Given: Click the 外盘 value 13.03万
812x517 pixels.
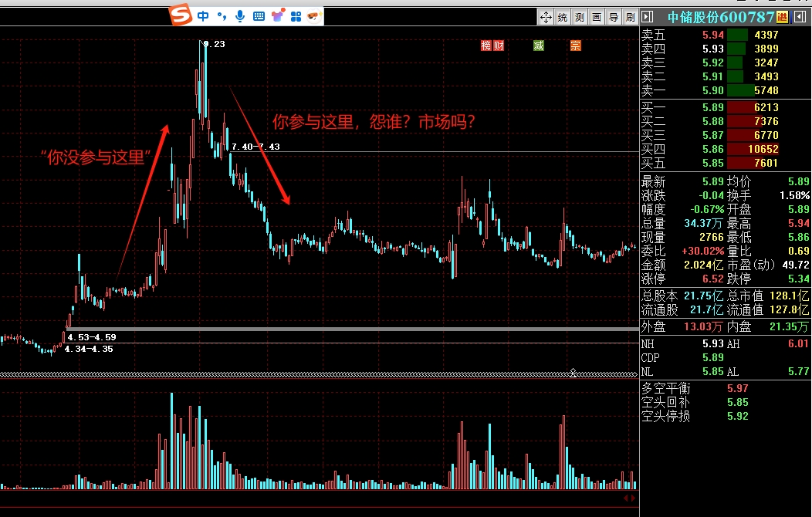Looking at the screenshot, I should coord(703,327).
